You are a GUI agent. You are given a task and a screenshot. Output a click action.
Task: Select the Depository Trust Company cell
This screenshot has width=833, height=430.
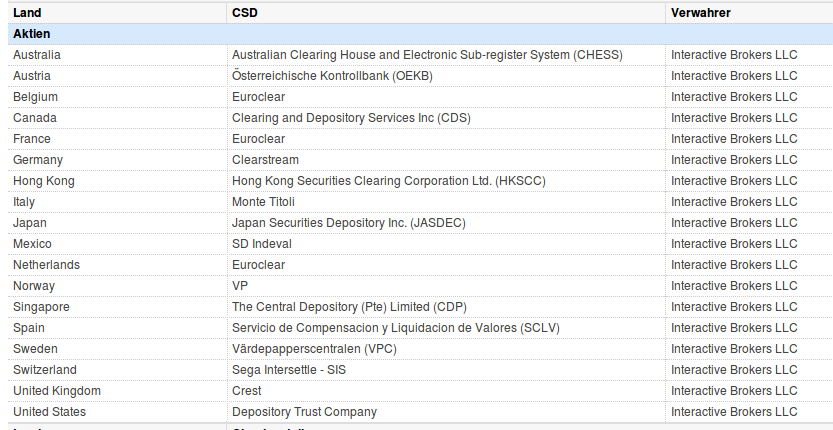(304, 412)
